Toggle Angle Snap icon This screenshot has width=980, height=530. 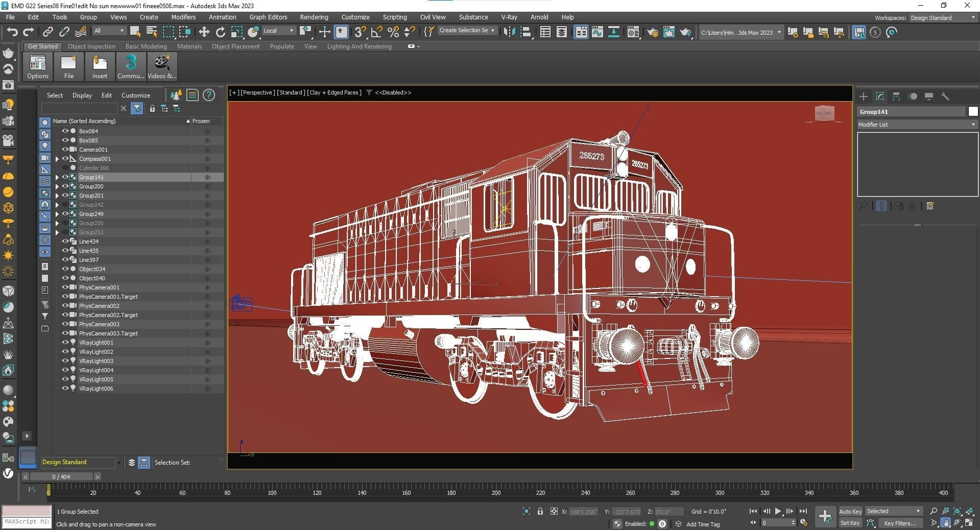click(x=376, y=32)
